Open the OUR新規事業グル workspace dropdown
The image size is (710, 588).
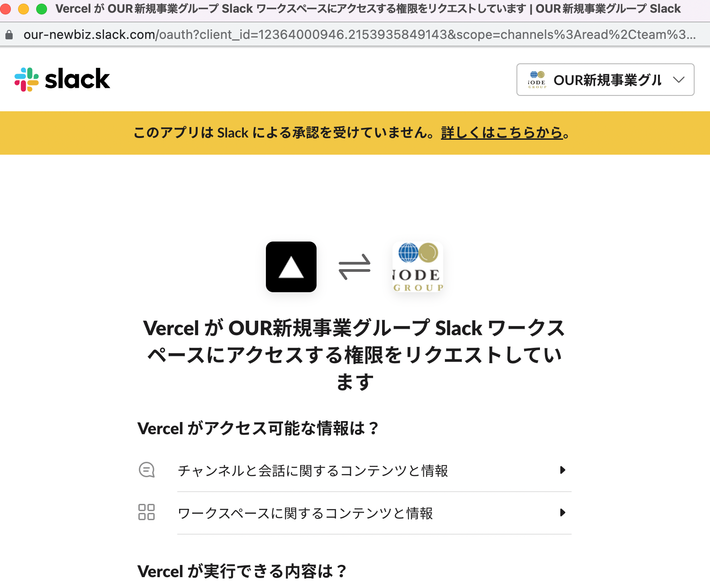point(605,80)
